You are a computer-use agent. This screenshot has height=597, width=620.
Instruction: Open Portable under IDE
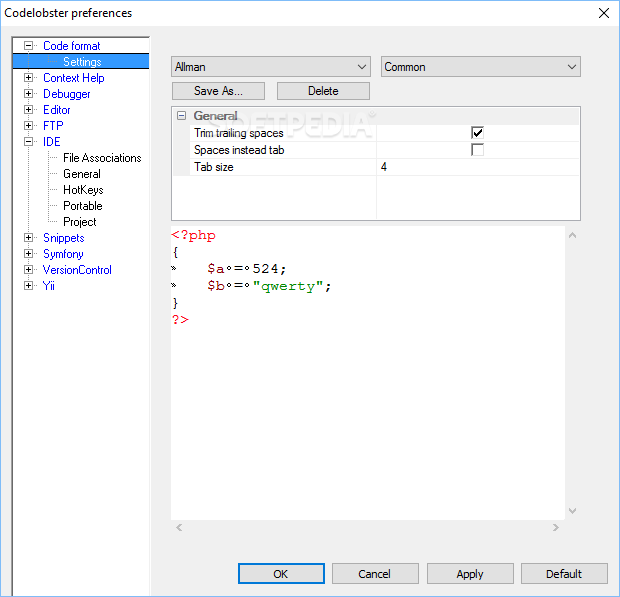(83, 206)
